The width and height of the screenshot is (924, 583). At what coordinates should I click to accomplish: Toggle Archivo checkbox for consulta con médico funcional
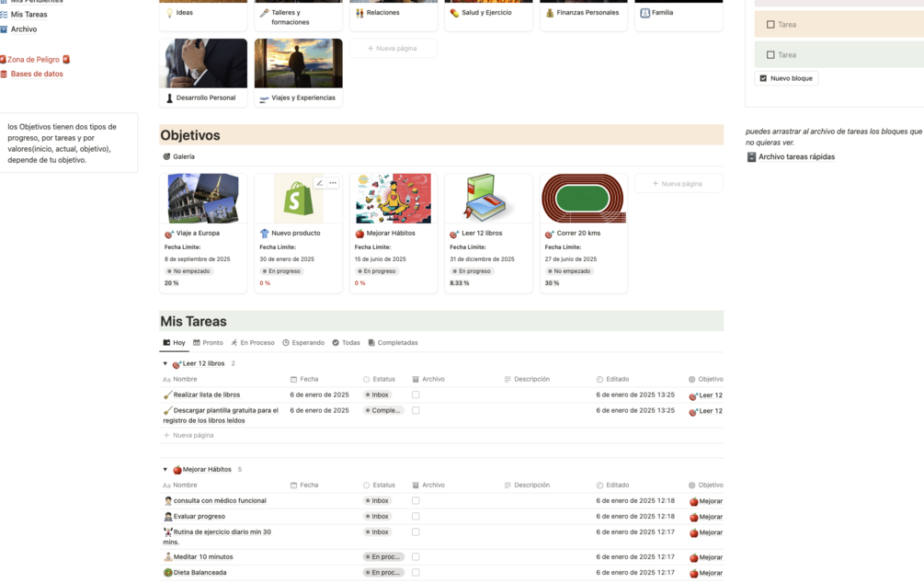(416, 500)
